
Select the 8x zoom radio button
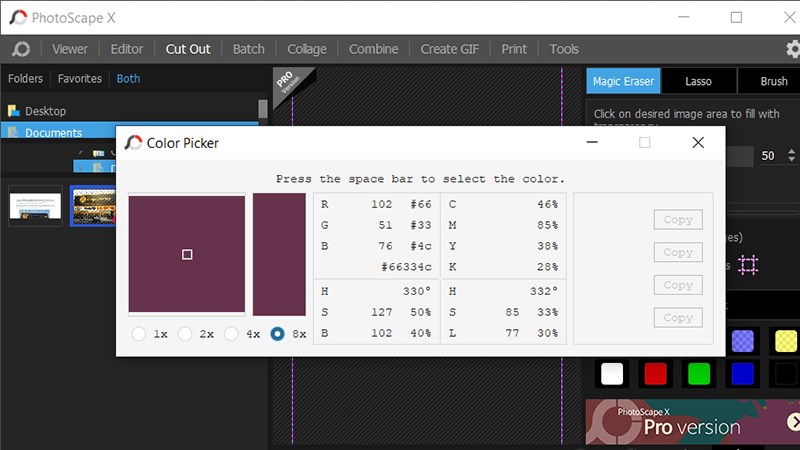coord(278,334)
